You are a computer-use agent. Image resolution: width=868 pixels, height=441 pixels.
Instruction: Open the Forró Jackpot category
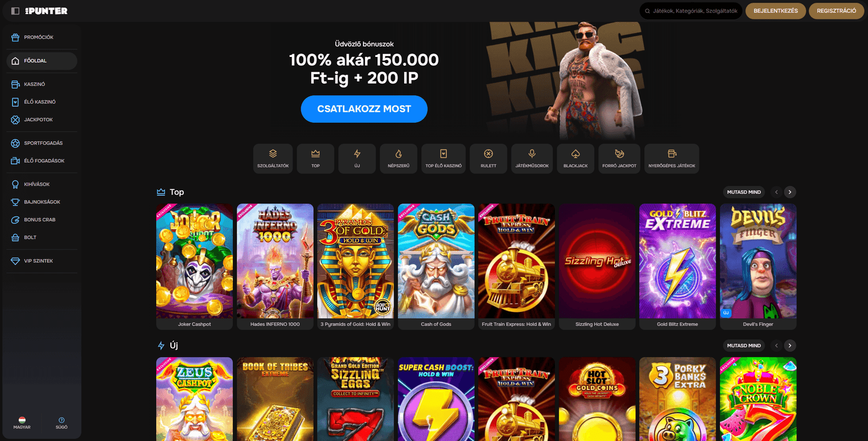tap(620, 158)
